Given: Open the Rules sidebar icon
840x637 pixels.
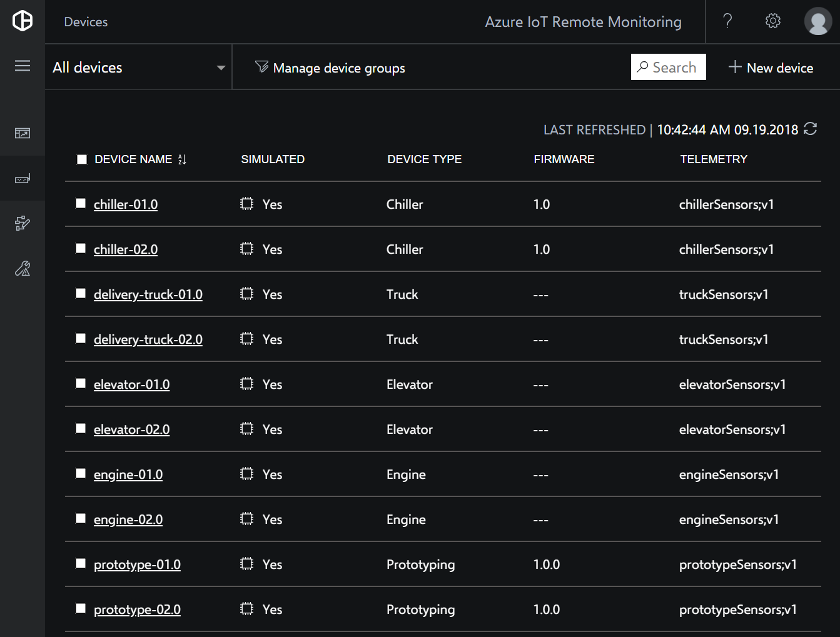Looking at the screenshot, I should click(23, 223).
